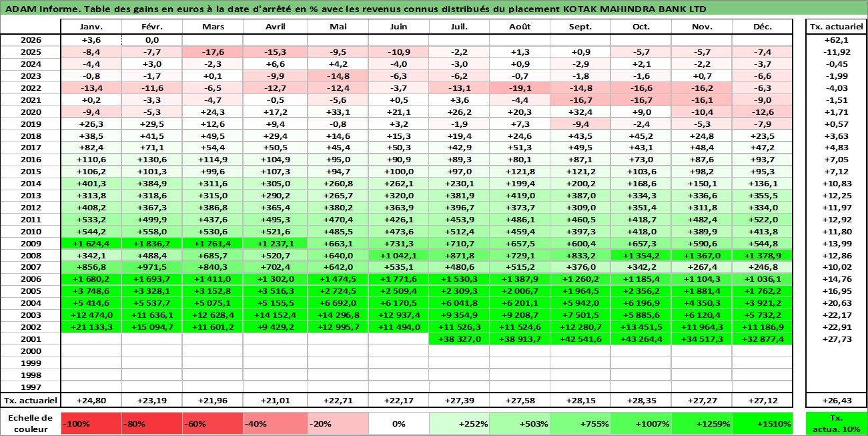Select the 2009 year row label
Screen dimensions: 868x436
point(30,243)
